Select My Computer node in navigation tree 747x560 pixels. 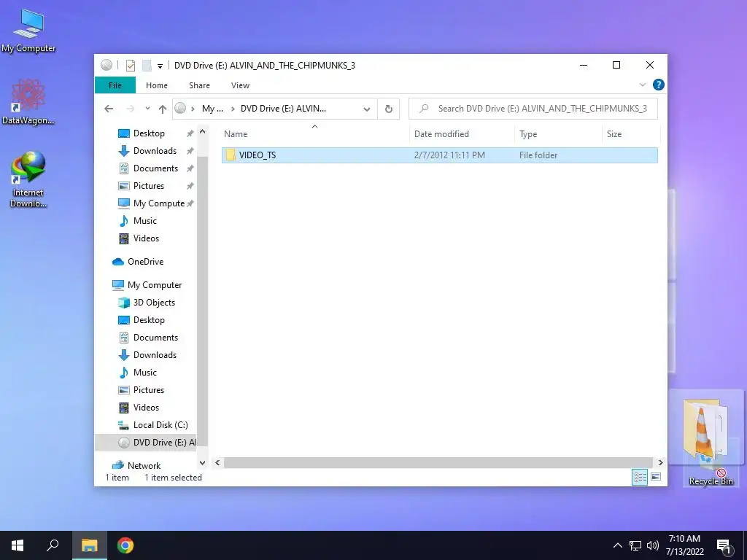pyautogui.click(x=155, y=285)
